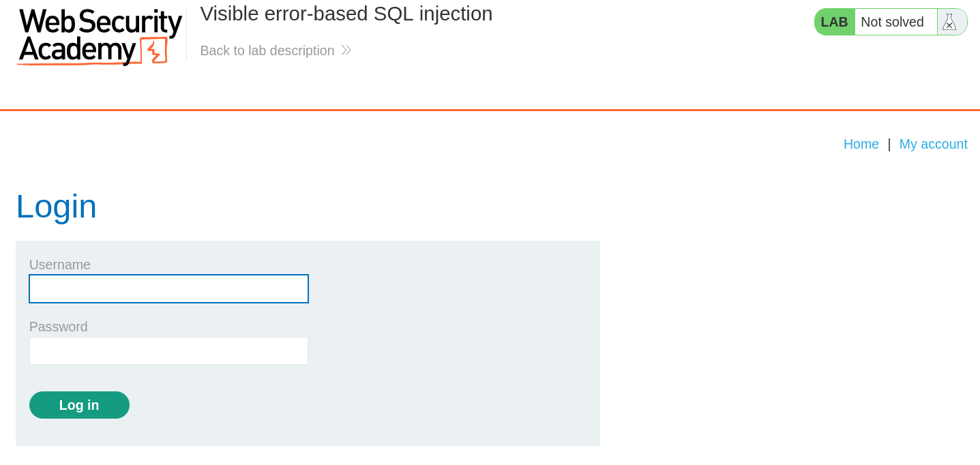
Task: Go to the Home page link
Action: tap(861, 144)
